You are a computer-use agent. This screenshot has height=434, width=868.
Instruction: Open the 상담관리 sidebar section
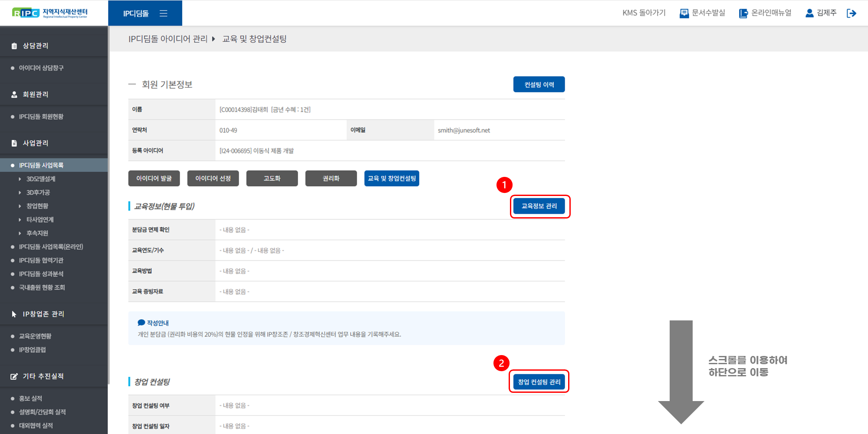pyautogui.click(x=35, y=46)
